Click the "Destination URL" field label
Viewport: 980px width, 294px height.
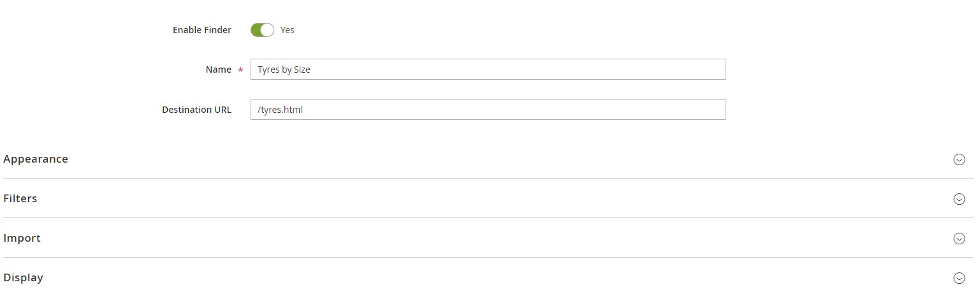pyautogui.click(x=196, y=109)
